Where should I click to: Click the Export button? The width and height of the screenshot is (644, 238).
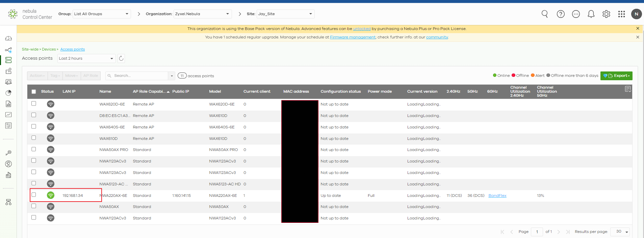[616, 76]
